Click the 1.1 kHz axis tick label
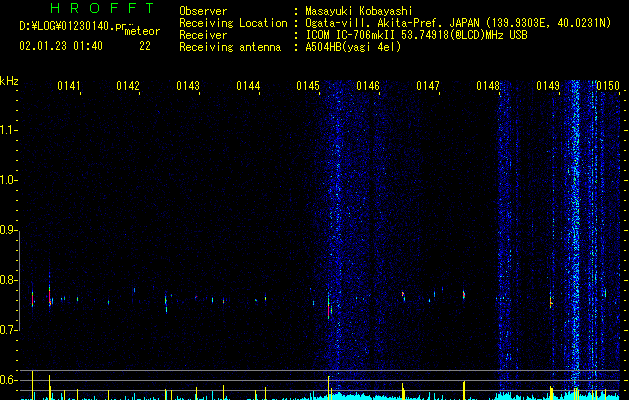 click(x=8, y=130)
